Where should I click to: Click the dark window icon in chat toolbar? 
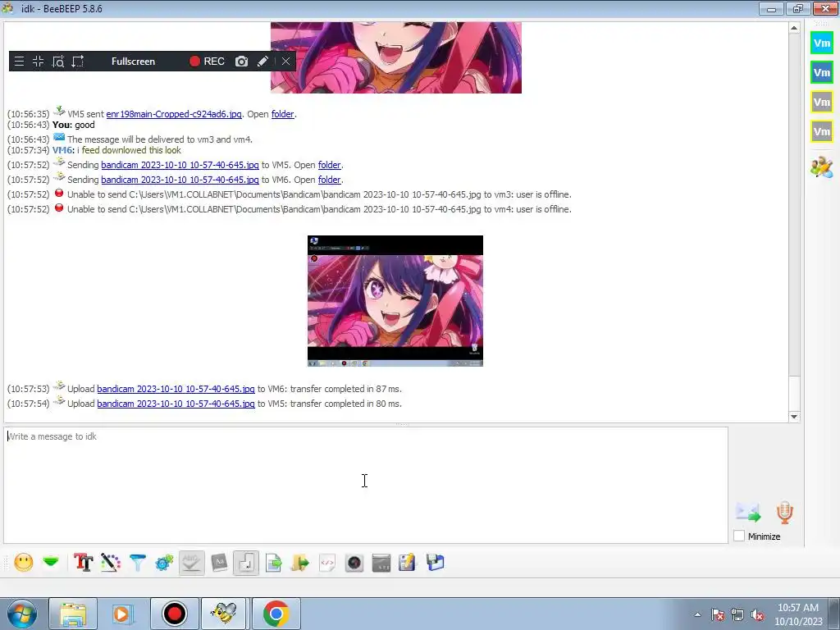381,563
